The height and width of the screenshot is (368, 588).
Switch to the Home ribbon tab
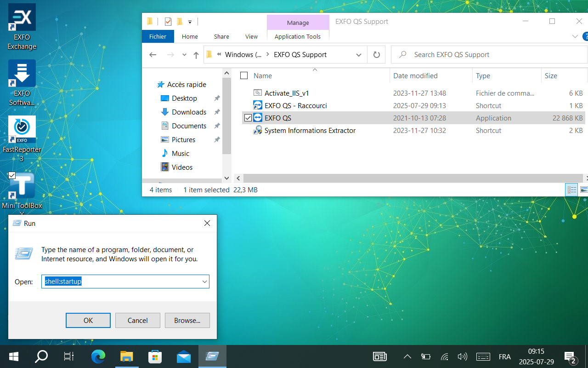pyautogui.click(x=190, y=36)
